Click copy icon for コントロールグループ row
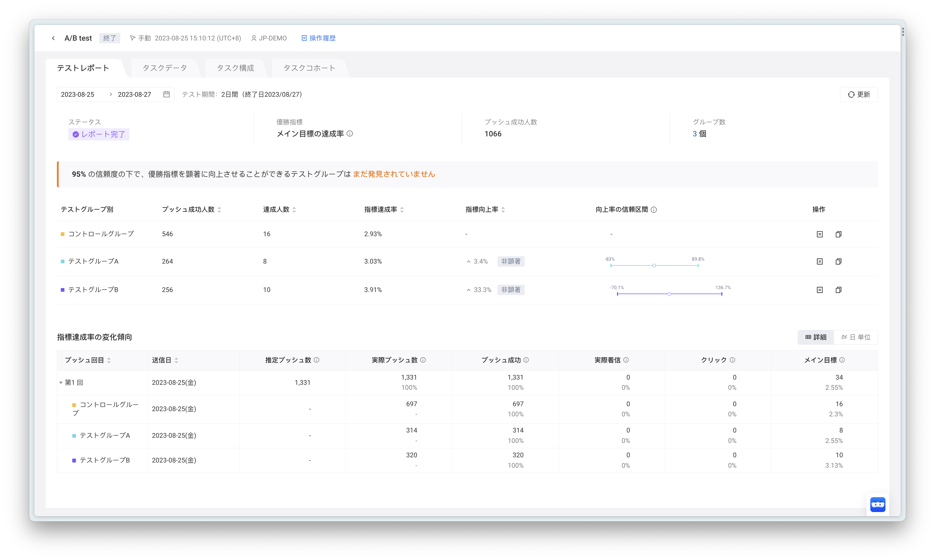935x560 pixels. [838, 234]
